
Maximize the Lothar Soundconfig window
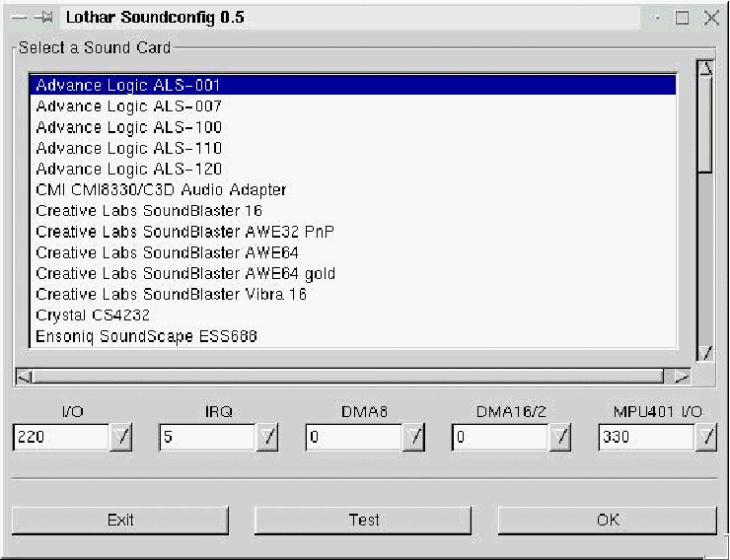pyautogui.click(x=682, y=18)
